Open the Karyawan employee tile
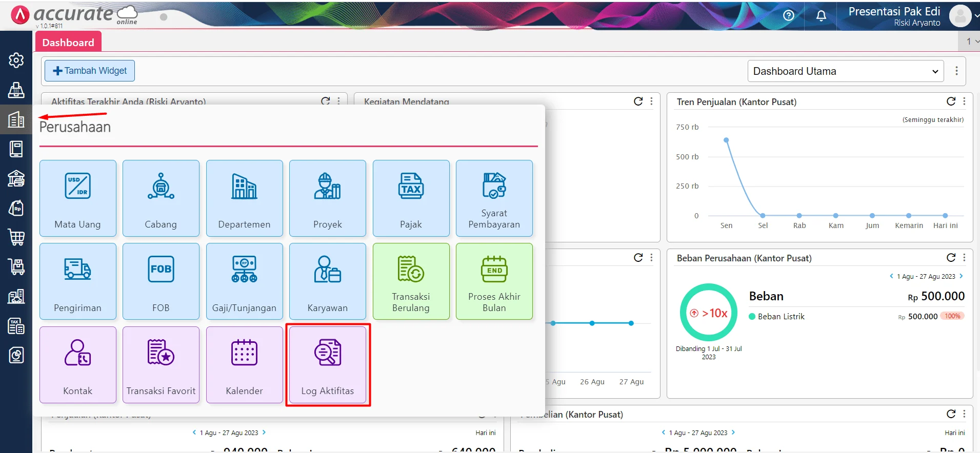 328,281
